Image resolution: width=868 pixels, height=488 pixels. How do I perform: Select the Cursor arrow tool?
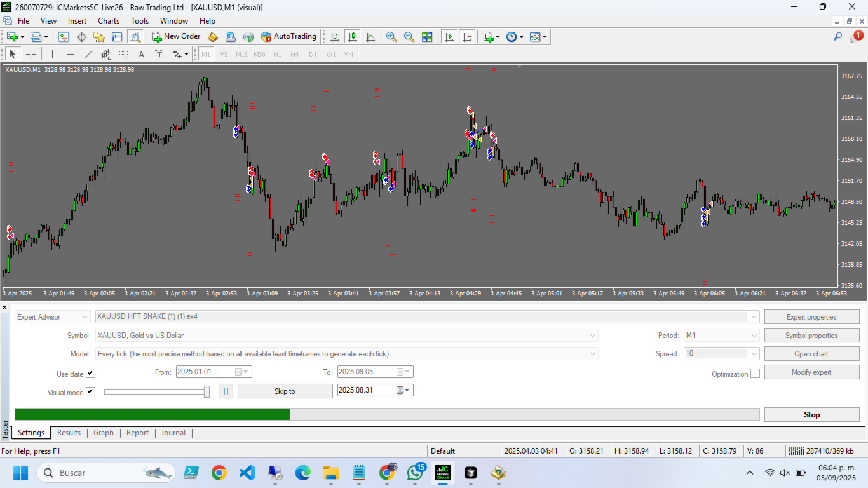(13, 54)
